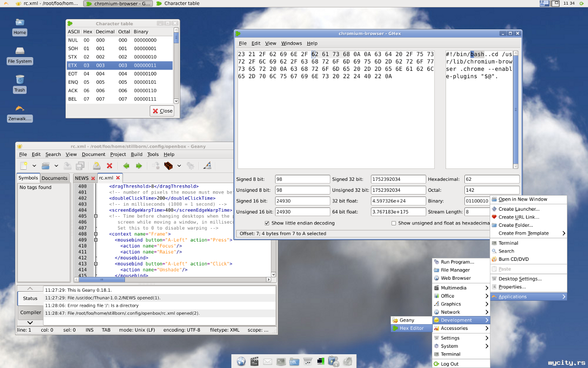
Task: Open the color chooser toolbar icon
Action: click(207, 166)
